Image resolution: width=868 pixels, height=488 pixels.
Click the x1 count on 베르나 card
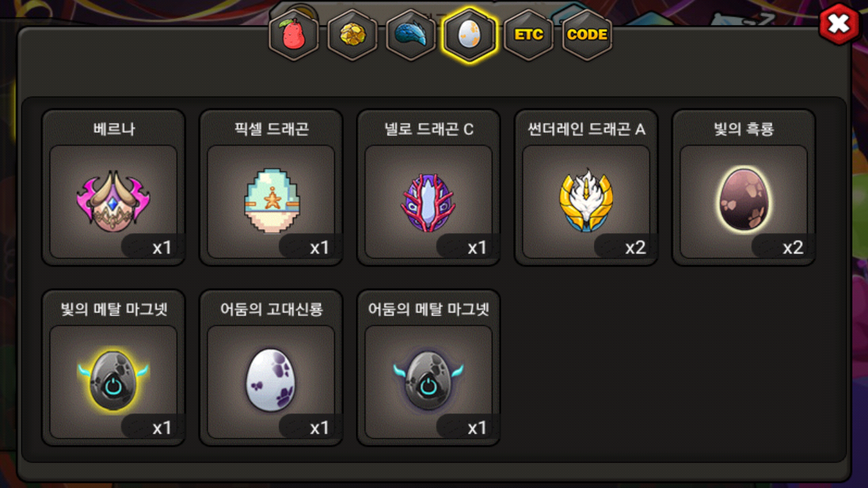tap(162, 248)
